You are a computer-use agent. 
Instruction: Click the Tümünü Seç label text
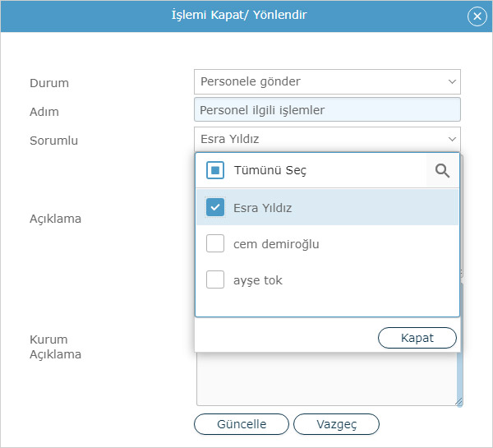(x=270, y=170)
